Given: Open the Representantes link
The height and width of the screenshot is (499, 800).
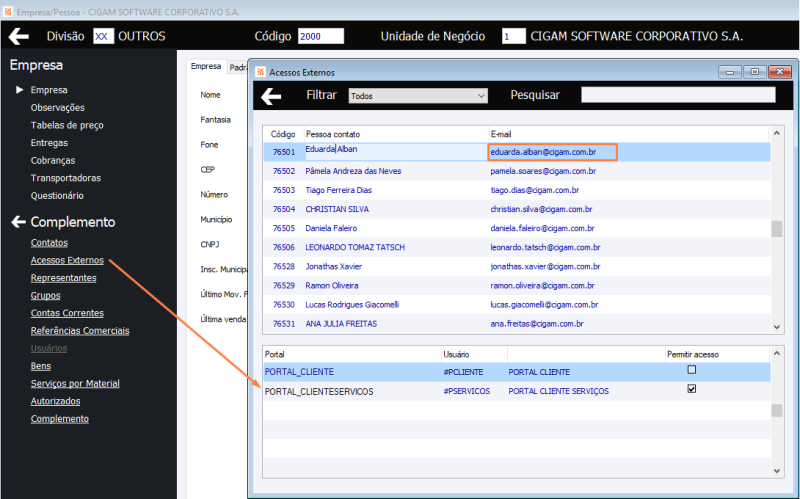Looking at the screenshot, I should (x=63, y=278).
